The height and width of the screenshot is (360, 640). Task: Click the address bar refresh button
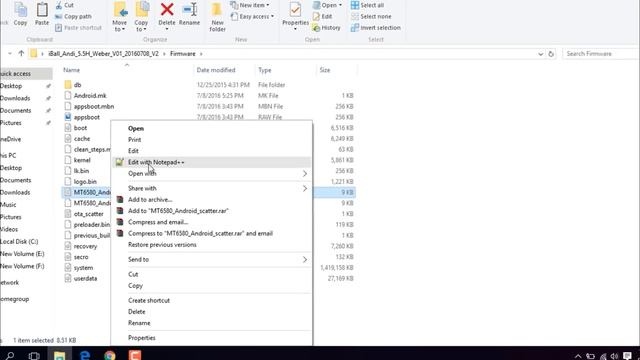pyautogui.click(x=551, y=54)
